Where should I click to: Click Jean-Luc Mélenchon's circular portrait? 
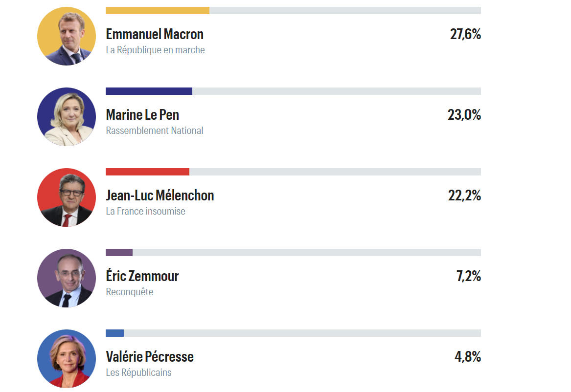click(x=67, y=197)
